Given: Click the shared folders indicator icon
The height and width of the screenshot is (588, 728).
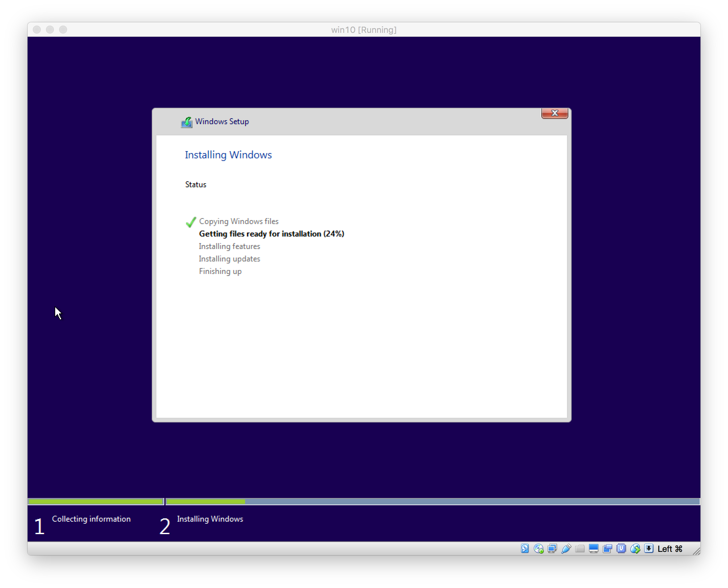Looking at the screenshot, I should pyautogui.click(x=580, y=549).
